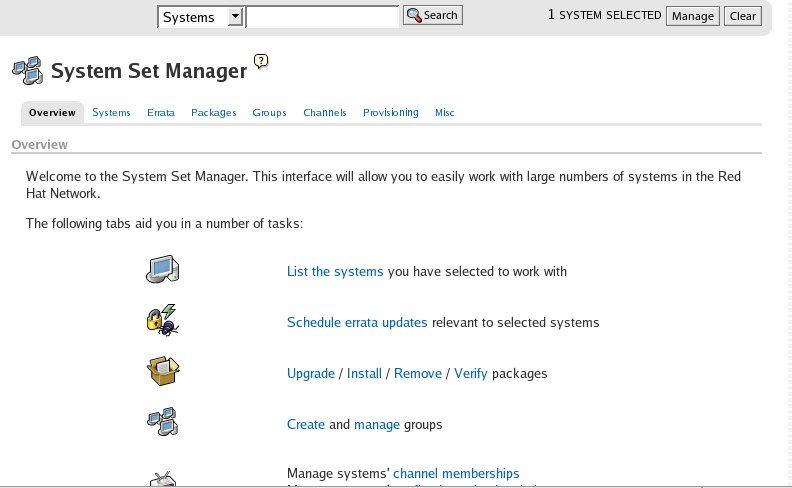Click the System Set Manager header icon
Viewport: 792px width, 488px height.
(x=26, y=70)
